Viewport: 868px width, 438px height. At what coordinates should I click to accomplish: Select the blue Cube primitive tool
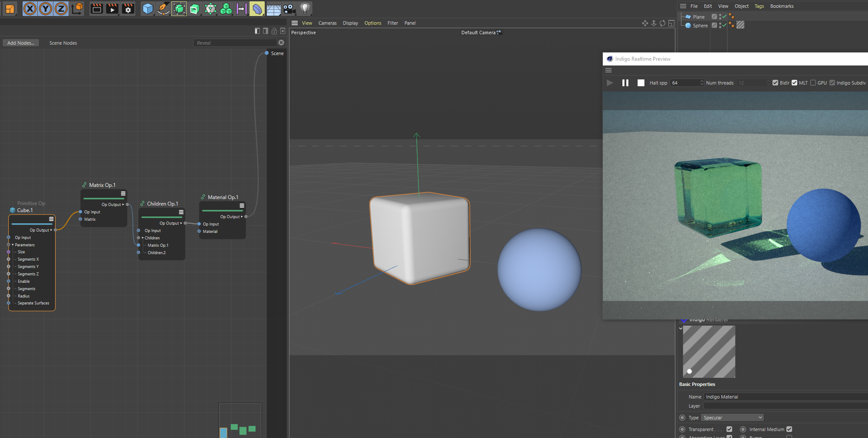(148, 9)
